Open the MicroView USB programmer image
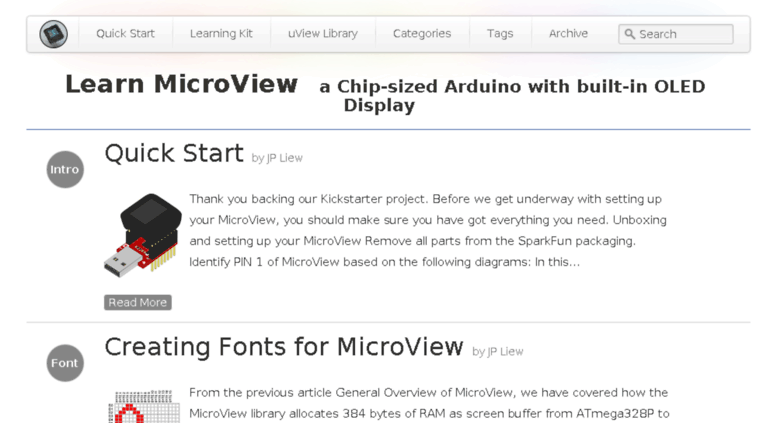The height and width of the screenshot is (423, 777). [x=143, y=235]
